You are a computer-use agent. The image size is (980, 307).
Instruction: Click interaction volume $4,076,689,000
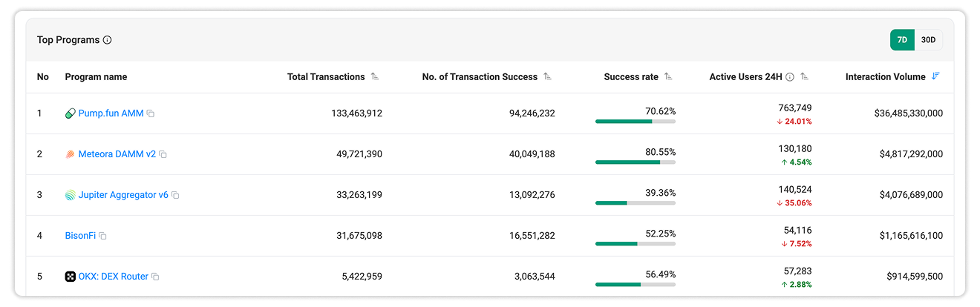pyautogui.click(x=912, y=195)
